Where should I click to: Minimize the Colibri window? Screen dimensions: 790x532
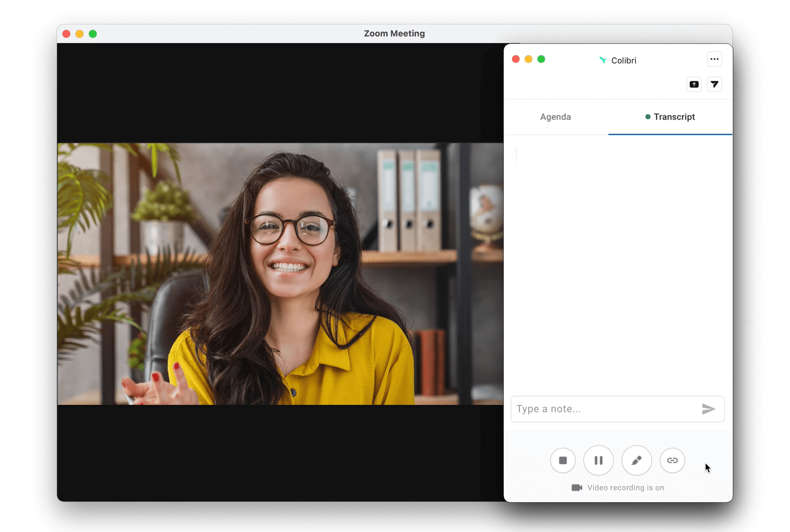(x=528, y=59)
